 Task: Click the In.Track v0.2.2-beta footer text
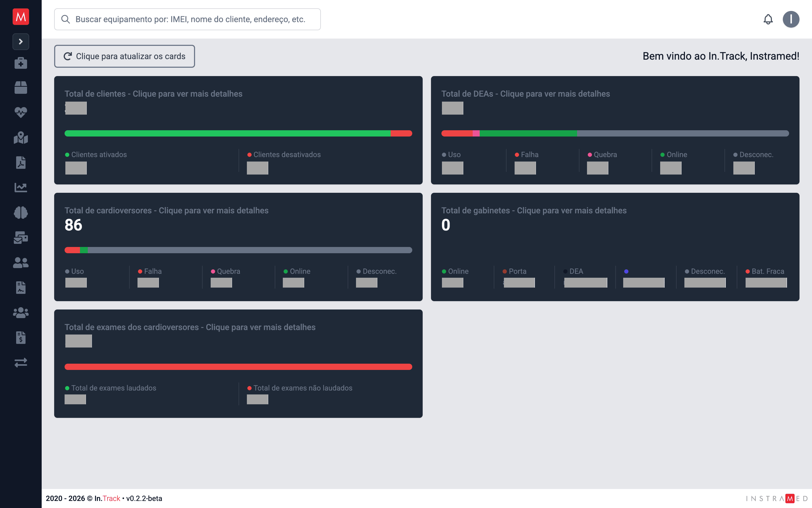click(104, 498)
